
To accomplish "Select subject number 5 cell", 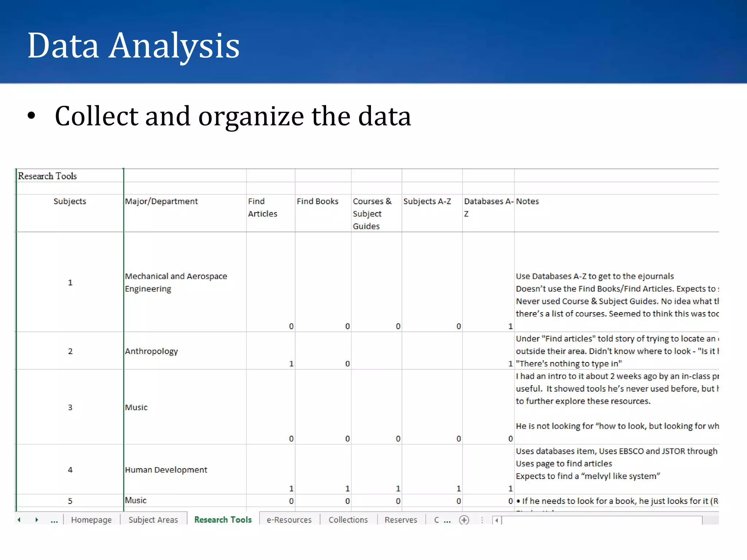I will pos(70,500).
